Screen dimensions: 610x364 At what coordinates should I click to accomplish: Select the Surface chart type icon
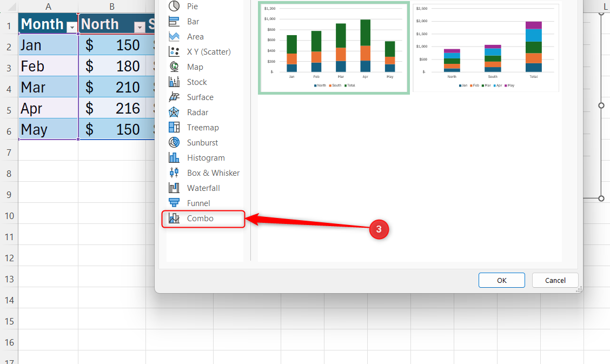click(x=174, y=97)
